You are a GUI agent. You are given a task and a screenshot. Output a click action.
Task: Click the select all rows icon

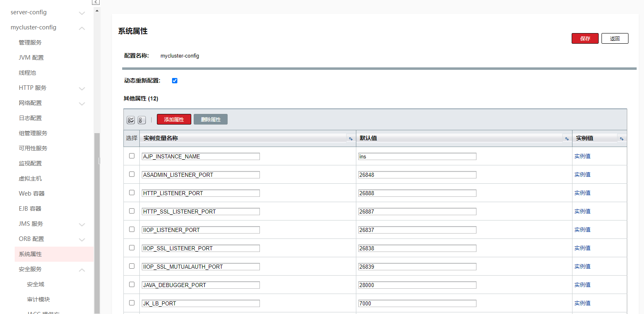(x=131, y=120)
